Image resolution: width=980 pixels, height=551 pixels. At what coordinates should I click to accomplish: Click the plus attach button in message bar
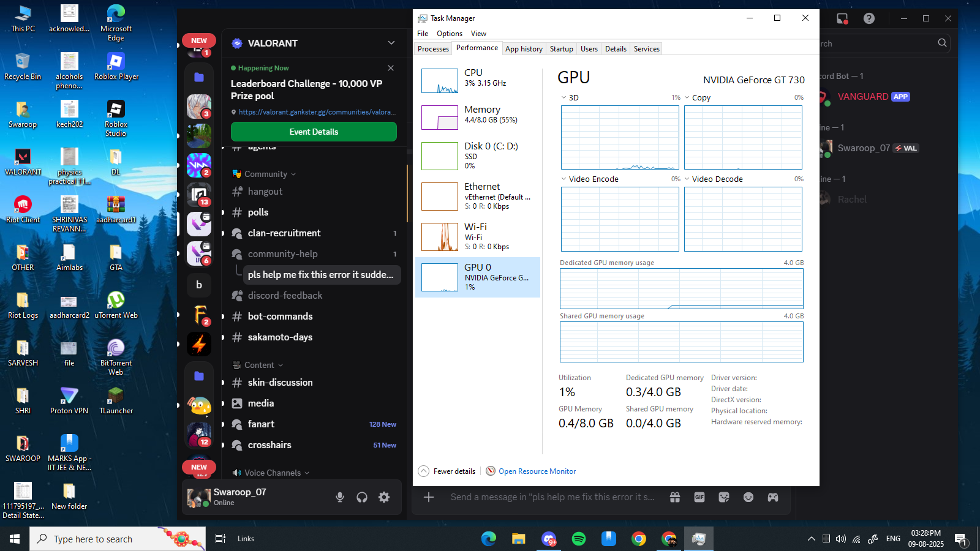429,497
